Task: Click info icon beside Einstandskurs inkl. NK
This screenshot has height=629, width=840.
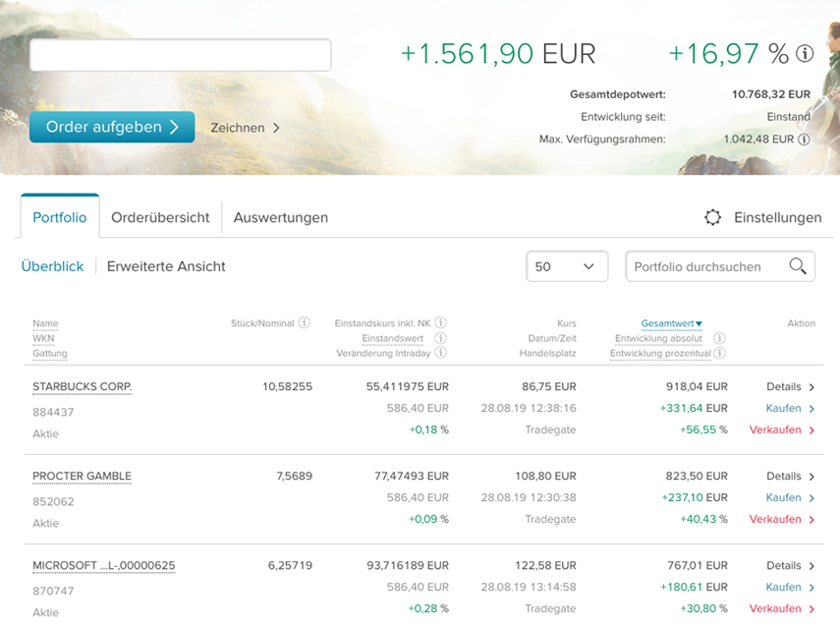Action: click(441, 322)
